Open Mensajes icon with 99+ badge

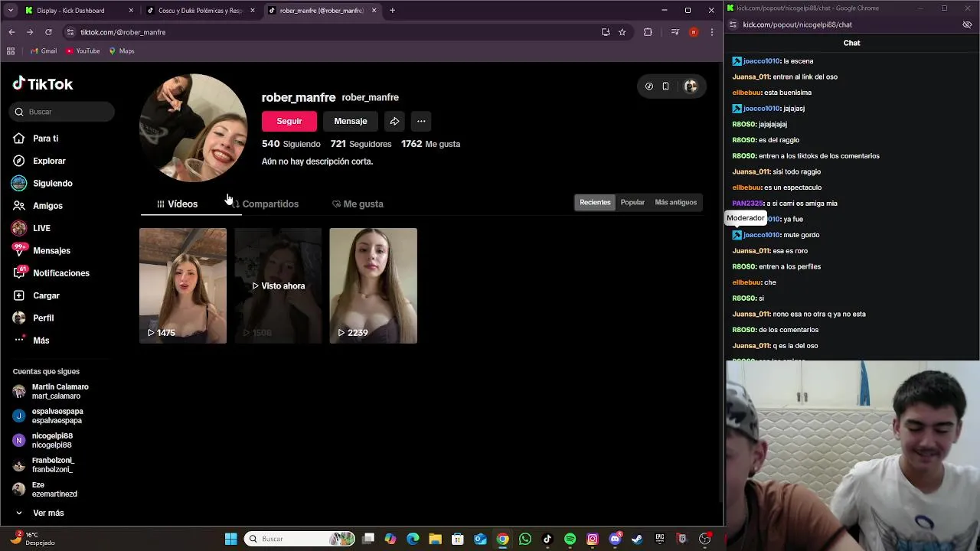pyautogui.click(x=19, y=250)
